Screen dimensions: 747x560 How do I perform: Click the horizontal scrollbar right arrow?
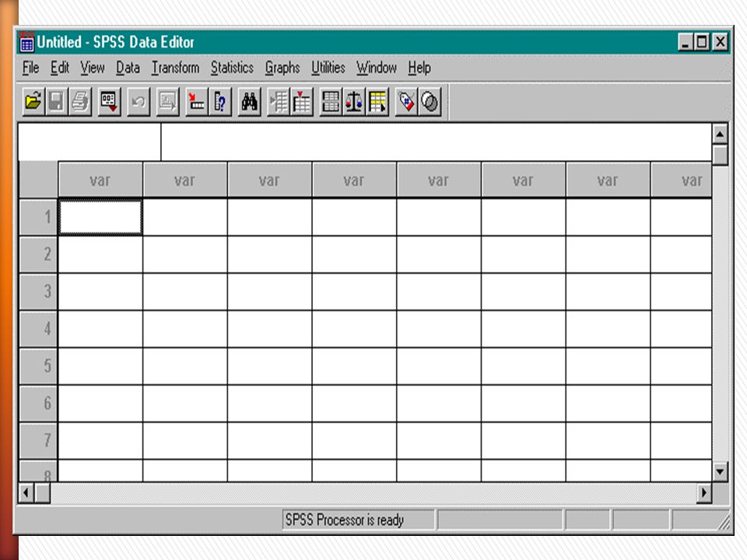pos(703,493)
